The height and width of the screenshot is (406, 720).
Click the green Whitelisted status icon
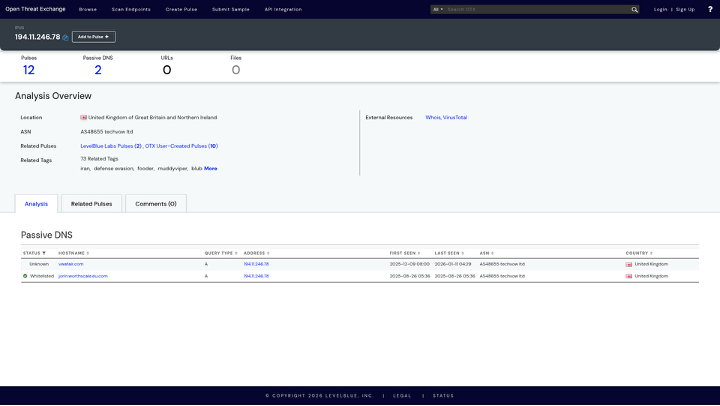(x=25, y=275)
